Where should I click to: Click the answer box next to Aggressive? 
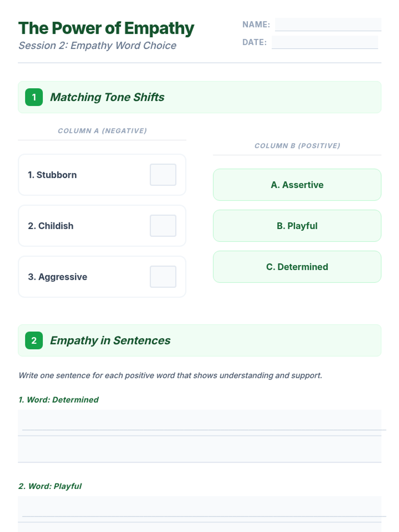tap(163, 277)
